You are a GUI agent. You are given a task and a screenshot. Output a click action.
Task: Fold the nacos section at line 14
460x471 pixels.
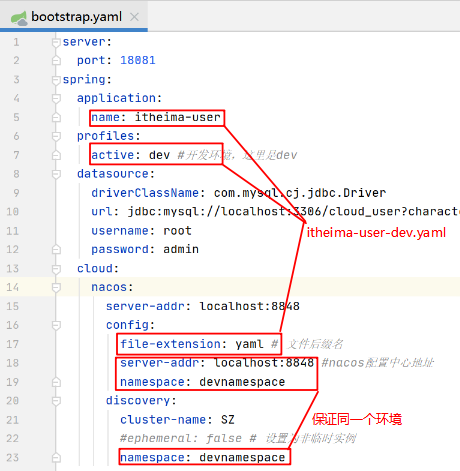click(x=56, y=287)
